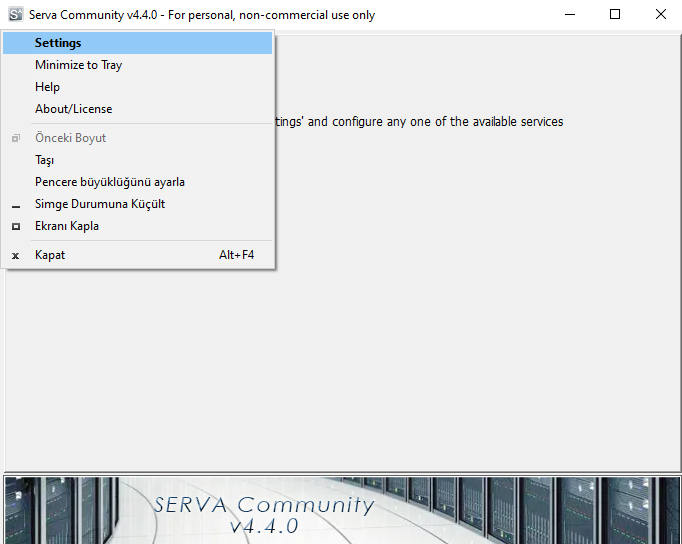Viewport: 682px width, 544px height.
Task: Choose Minimize to Tray menu entry
Action: 137,65
